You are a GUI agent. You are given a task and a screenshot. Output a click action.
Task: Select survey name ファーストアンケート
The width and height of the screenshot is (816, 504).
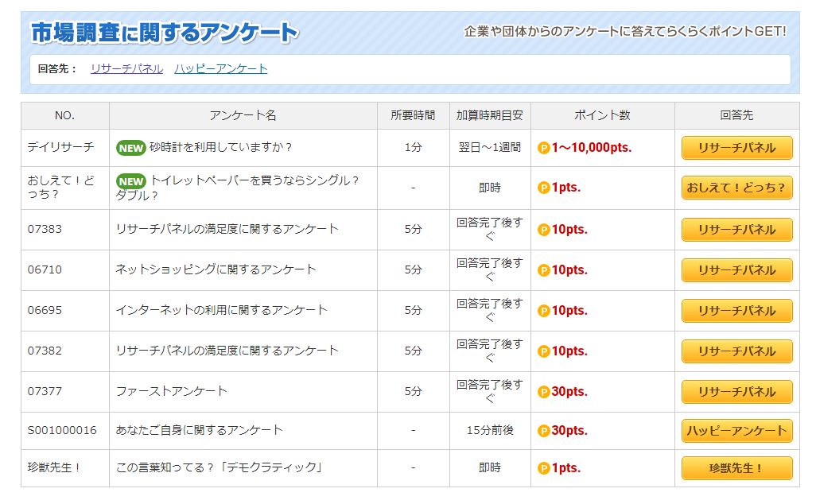(x=171, y=391)
